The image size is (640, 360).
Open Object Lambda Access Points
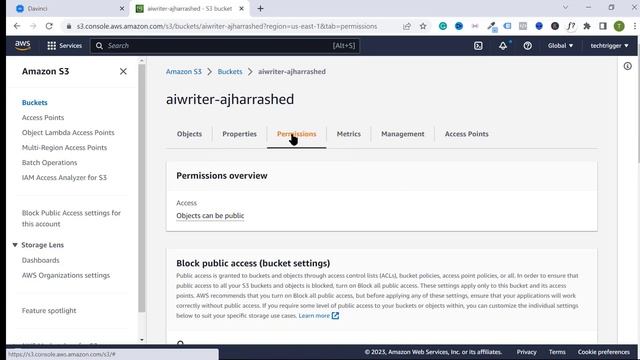tap(68, 133)
